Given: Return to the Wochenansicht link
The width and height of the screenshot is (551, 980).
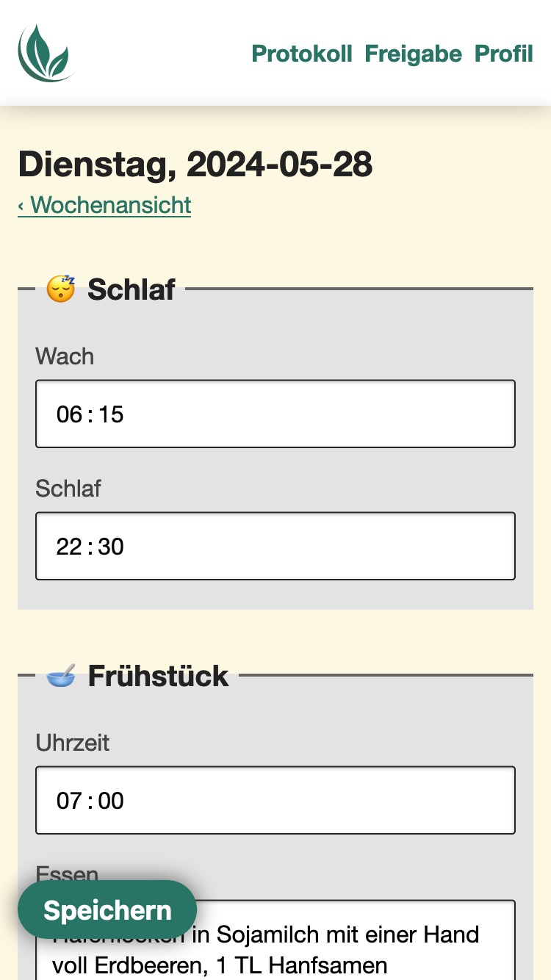Looking at the screenshot, I should tap(104, 205).
